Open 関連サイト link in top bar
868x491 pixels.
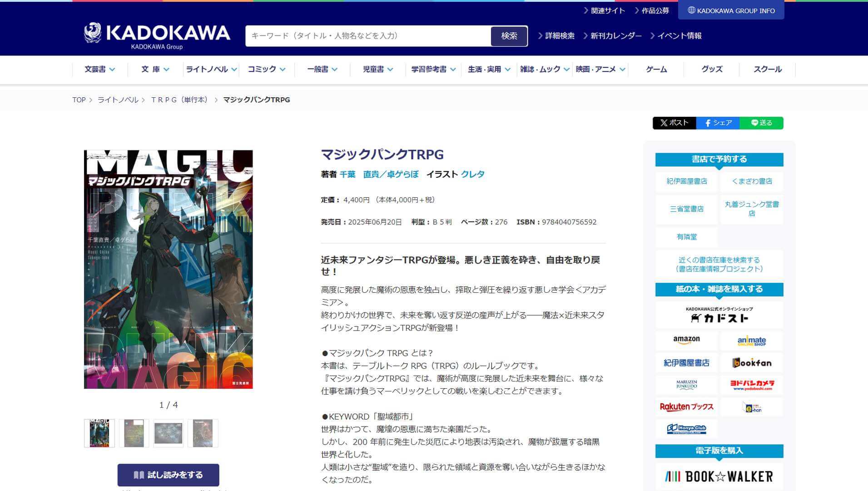coord(605,10)
